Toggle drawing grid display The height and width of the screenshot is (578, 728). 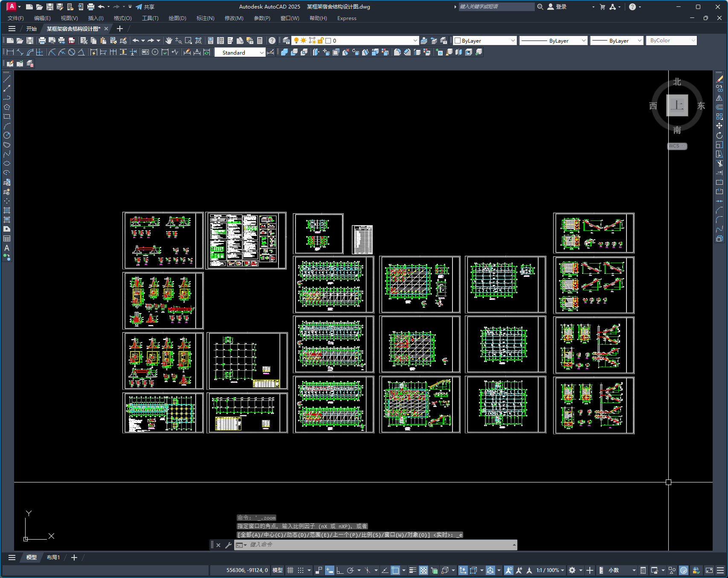click(290, 570)
